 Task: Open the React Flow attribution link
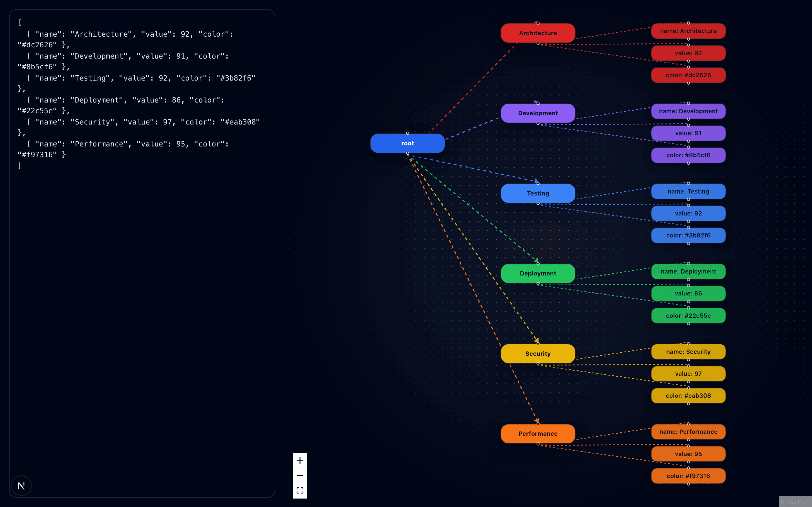click(x=796, y=502)
